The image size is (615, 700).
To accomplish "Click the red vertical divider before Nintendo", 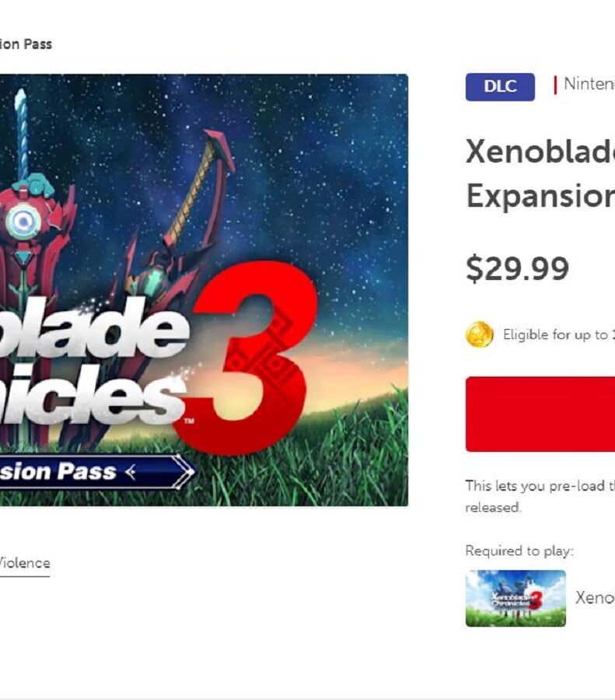I will (x=555, y=85).
